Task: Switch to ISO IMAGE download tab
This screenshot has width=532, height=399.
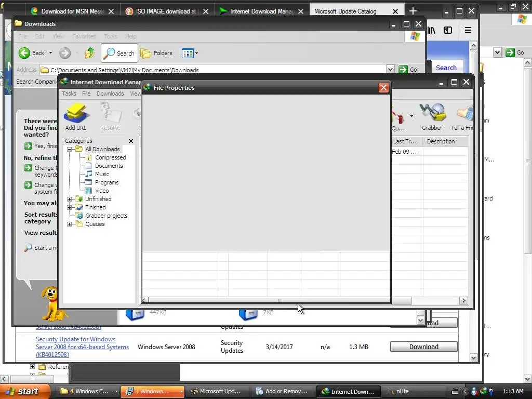Action: [x=166, y=11]
